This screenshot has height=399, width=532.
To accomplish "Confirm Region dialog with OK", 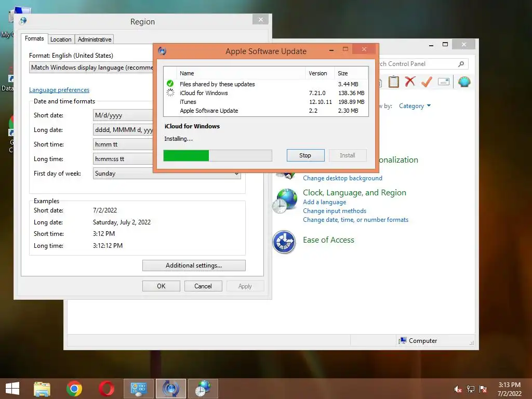I will [161, 286].
